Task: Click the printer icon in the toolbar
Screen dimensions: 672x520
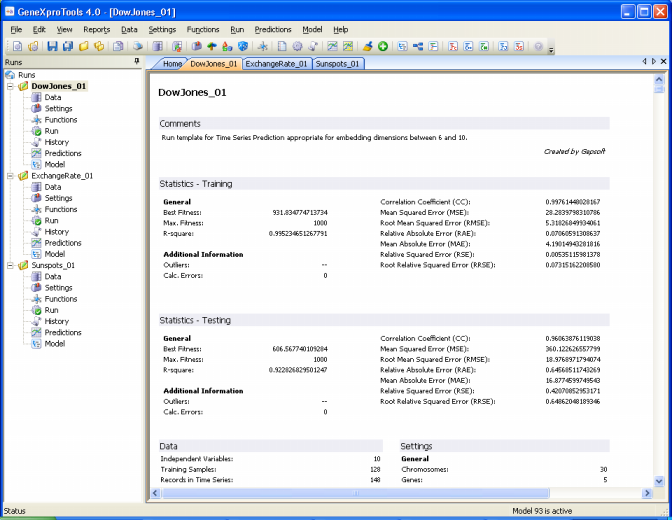Action: point(138,46)
